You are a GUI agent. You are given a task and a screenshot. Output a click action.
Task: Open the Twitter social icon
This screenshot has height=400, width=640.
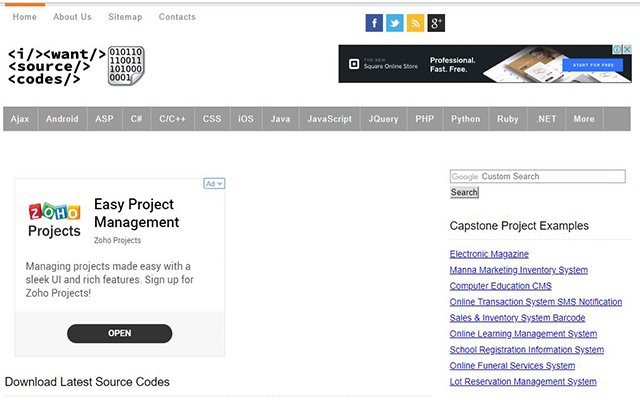(x=395, y=23)
